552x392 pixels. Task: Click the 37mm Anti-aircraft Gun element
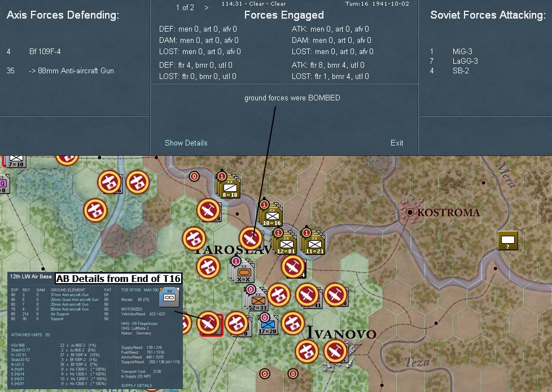69,295
